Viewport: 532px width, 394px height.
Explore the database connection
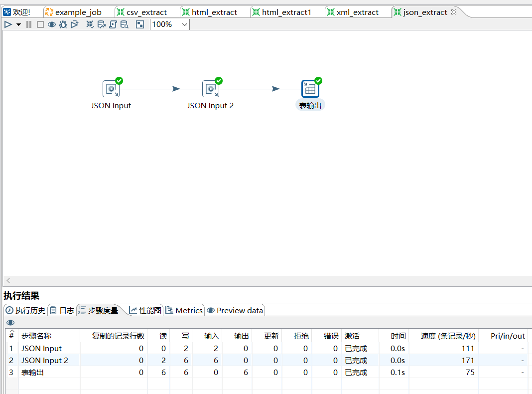tap(124, 24)
